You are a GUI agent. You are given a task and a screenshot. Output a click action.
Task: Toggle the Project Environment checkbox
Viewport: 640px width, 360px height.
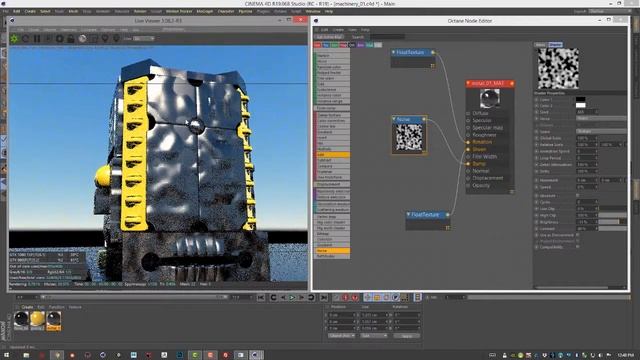(x=578, y=241)
